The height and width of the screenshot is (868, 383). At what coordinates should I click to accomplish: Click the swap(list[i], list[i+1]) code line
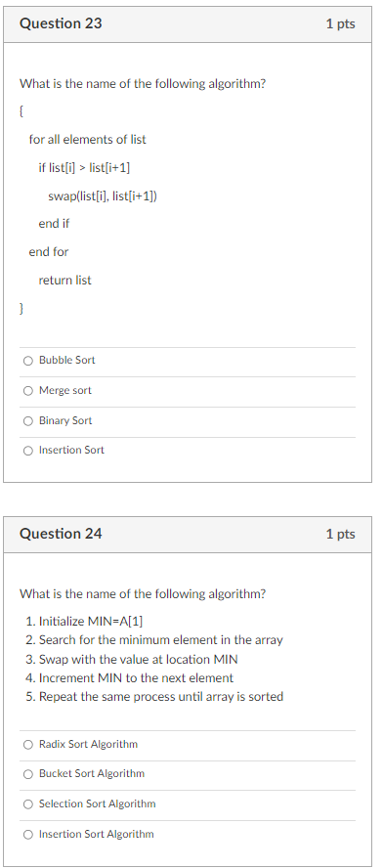click(x=103, y=195)
